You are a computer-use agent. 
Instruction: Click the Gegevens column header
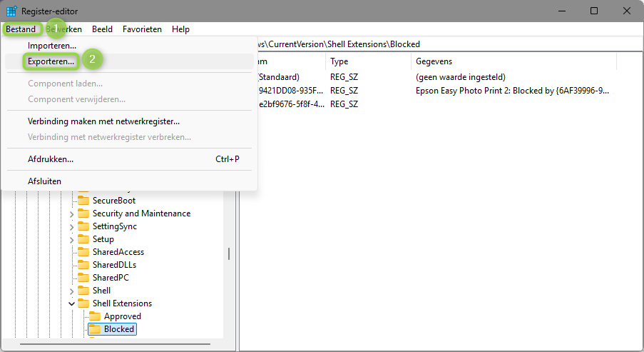[434, 61]
